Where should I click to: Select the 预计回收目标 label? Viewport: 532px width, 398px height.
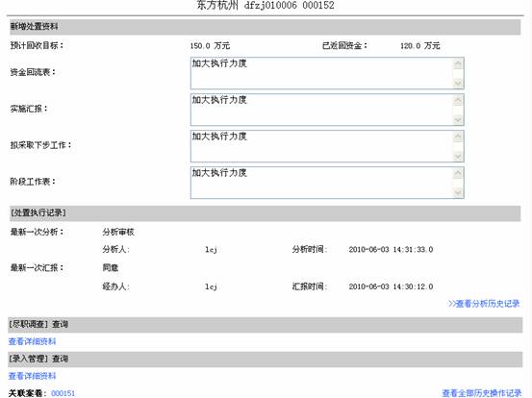click(x=37, y=45)
